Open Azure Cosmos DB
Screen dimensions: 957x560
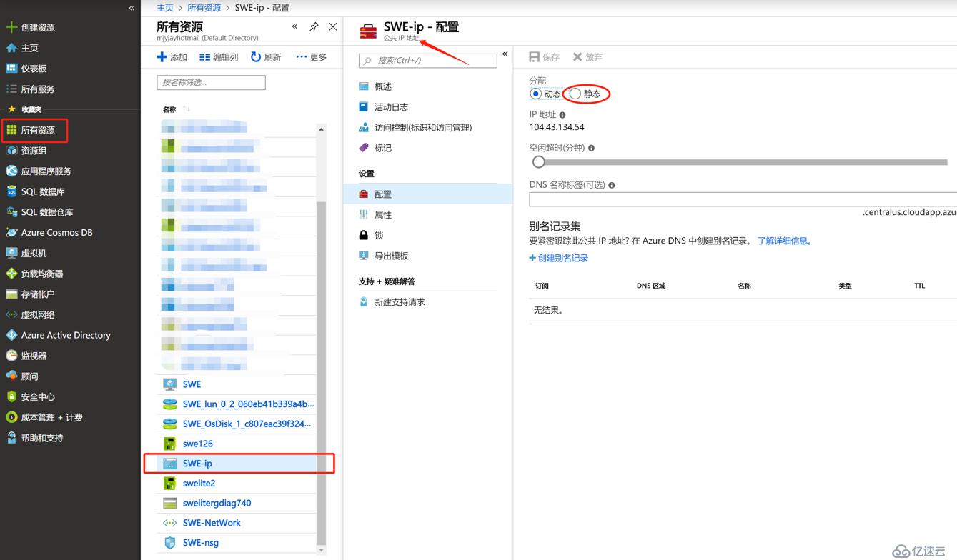click(56, 233)
